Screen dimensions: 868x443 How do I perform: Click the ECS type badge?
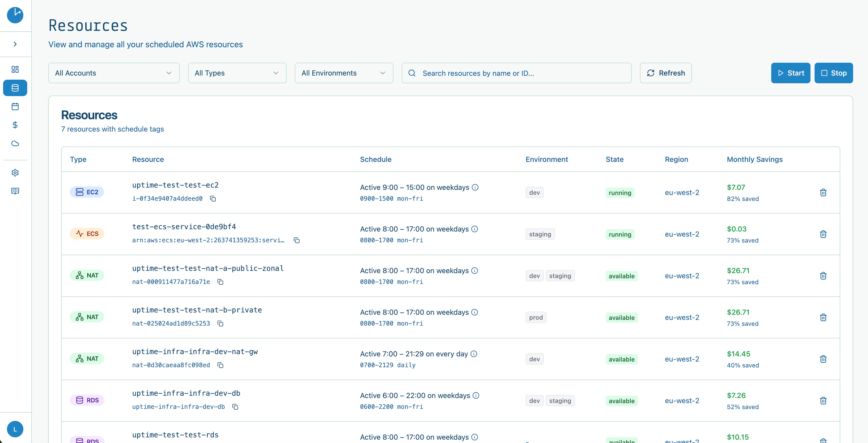87,234
